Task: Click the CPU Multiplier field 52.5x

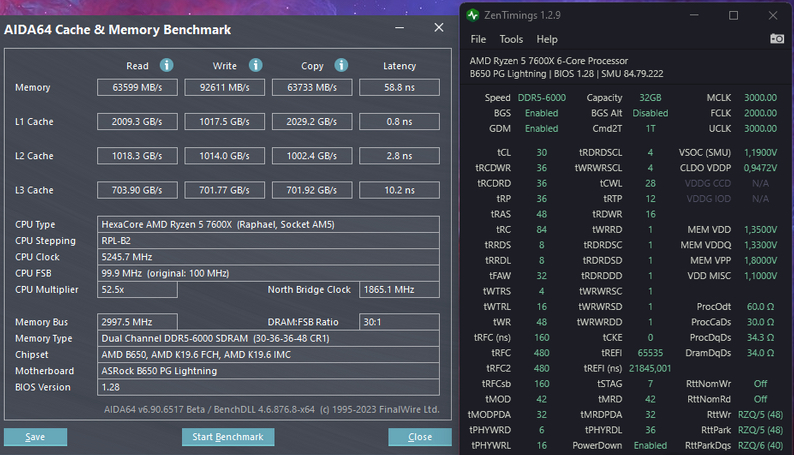Action: click(137, 289)
